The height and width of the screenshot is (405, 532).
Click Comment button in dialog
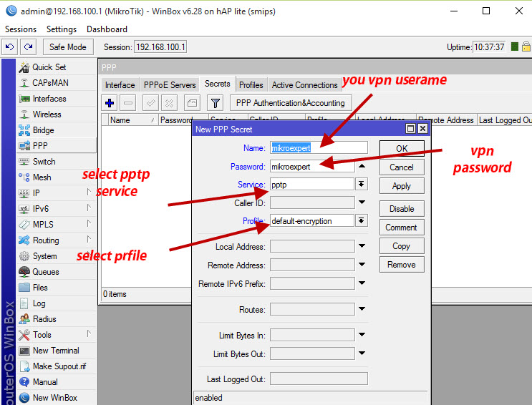402,228
